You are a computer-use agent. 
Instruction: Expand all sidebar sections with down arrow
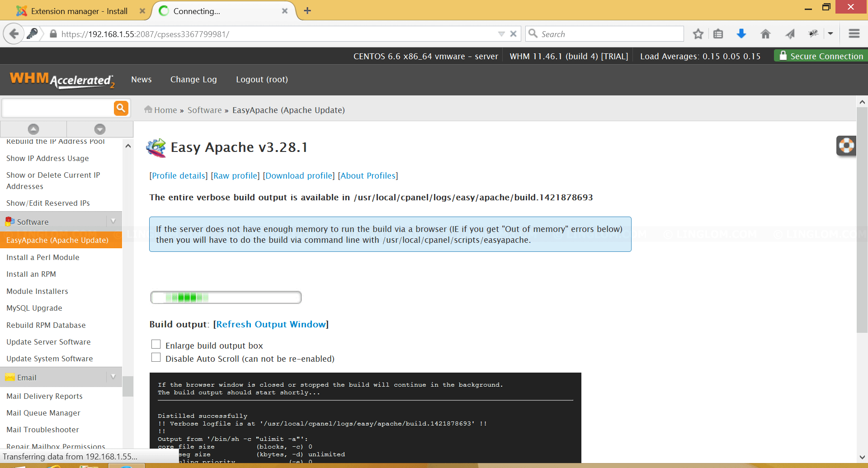(100, 129)
